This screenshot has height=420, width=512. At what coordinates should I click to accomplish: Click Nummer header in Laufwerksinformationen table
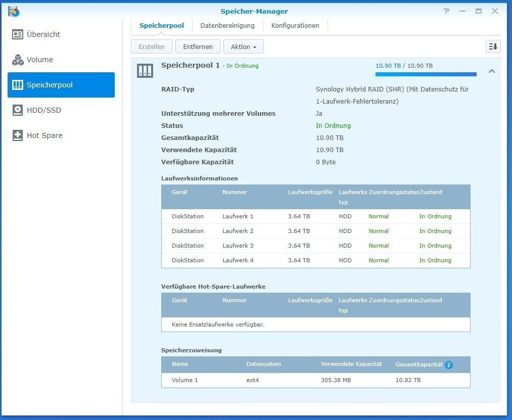pyautogui.click(x=235, y=192)
